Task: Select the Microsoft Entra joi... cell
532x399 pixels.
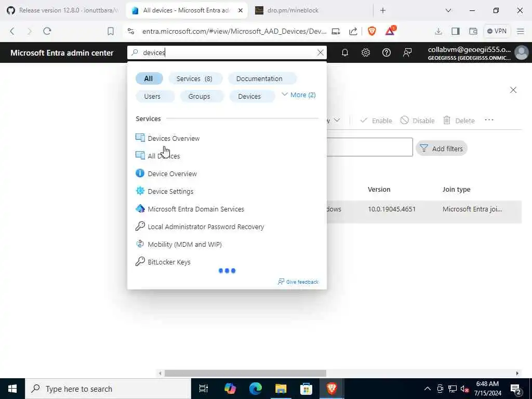Action: [x=472, y=209]
